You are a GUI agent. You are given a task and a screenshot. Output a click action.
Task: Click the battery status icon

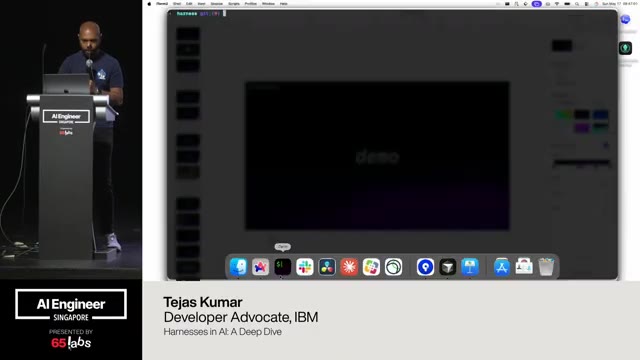pos(567,4)
